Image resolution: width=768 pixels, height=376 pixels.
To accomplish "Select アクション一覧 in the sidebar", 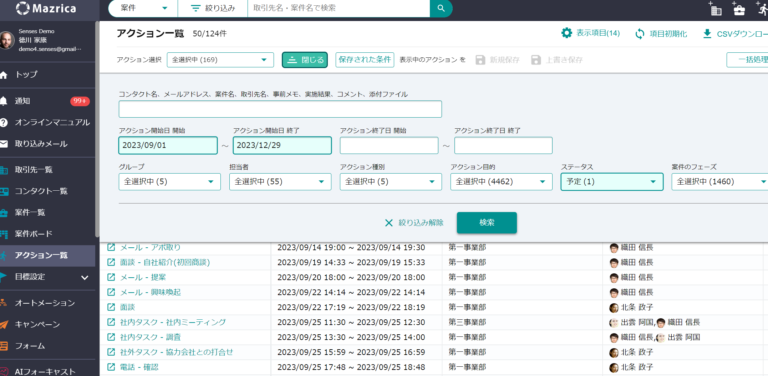I will (48, 256).
